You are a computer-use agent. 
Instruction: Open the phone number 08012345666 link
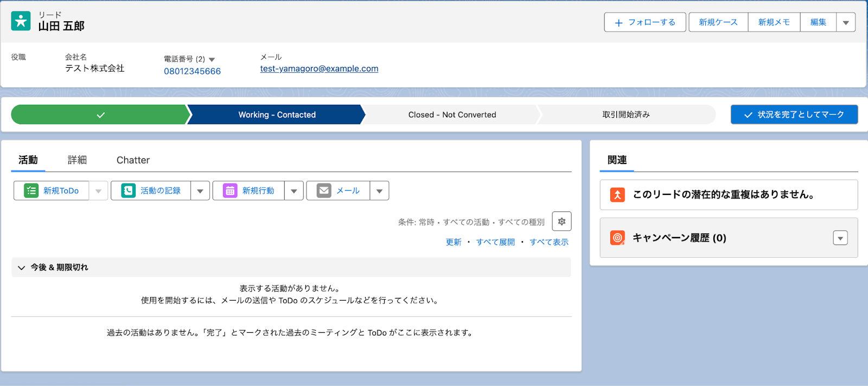pyautogui.click(x=192, y=71)
